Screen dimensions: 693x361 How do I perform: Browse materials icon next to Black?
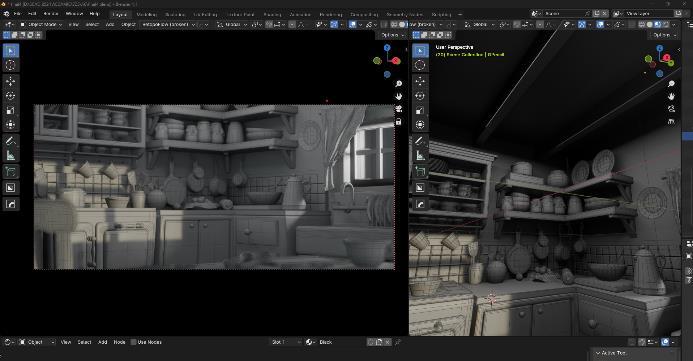[x=310, y=342]
